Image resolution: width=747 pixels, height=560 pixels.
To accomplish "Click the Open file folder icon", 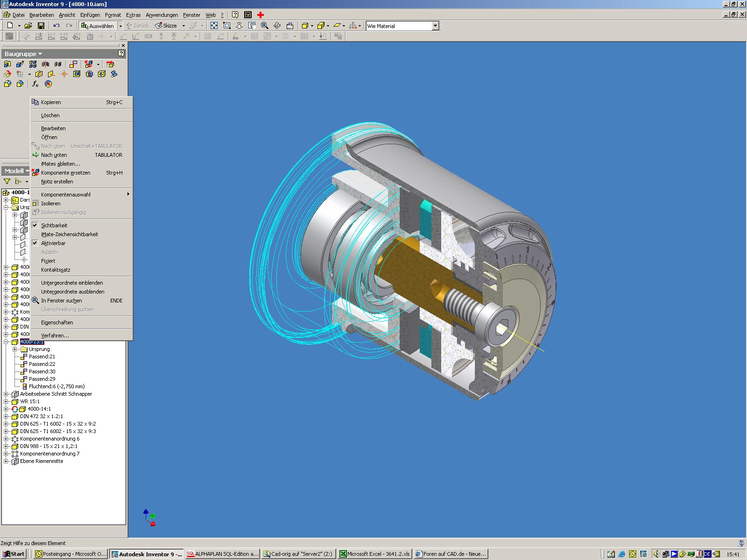I will [28, 26].
